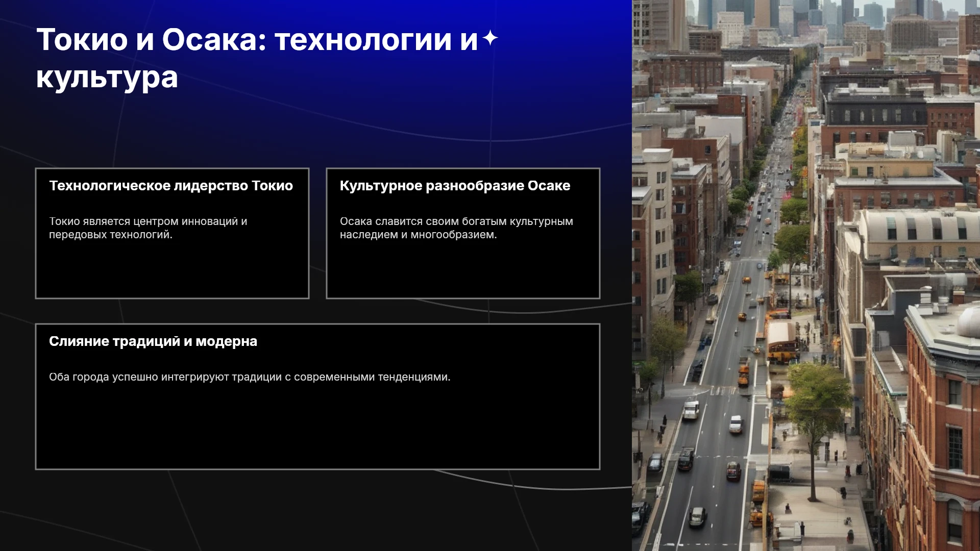Click «наследием и многообразием.» line in second card
The width and height of the screenshot is (980, 551).
pos(418,235)
